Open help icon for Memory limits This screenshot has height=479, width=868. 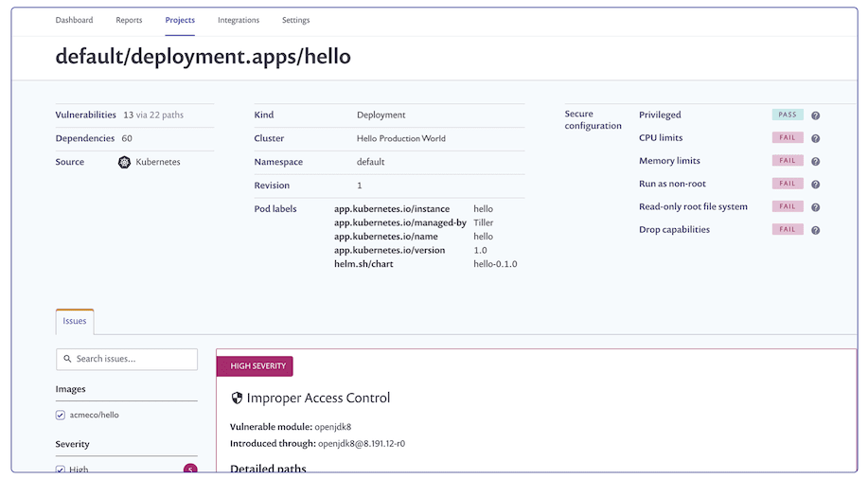[x=815, y=162]
